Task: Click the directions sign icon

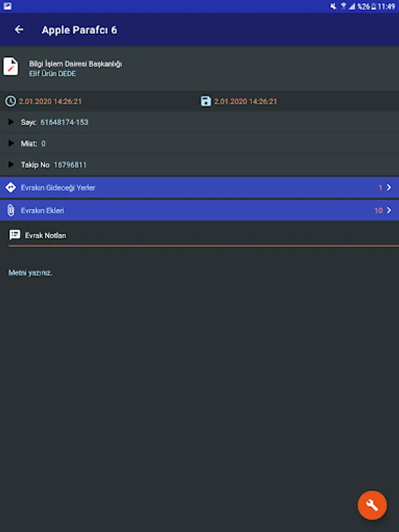Action: [10, 187]
